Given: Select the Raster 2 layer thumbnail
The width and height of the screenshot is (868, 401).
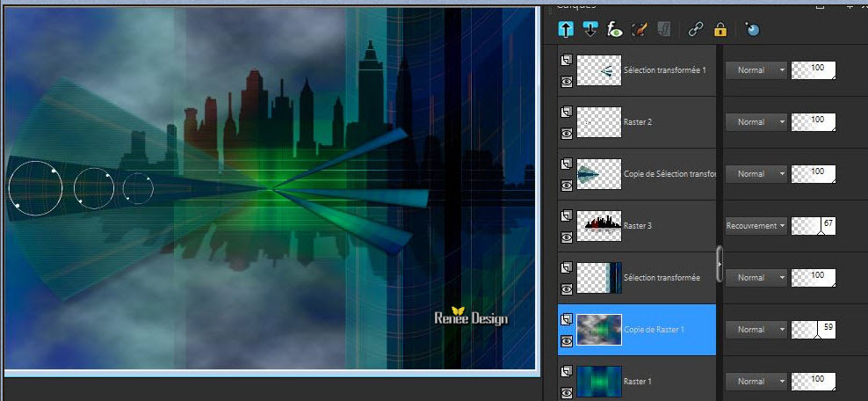Looking at the screenshot, I should click(599, 122).
